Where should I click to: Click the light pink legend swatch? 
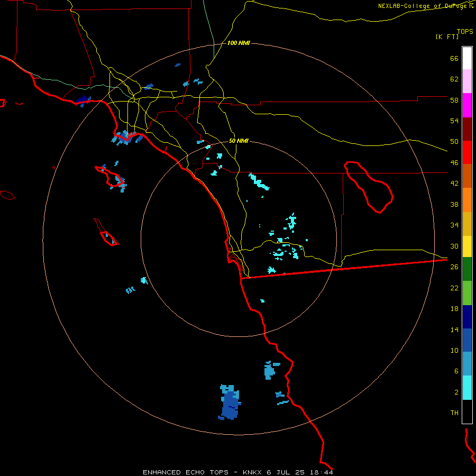pyautogui.click(x=467, y=81)
